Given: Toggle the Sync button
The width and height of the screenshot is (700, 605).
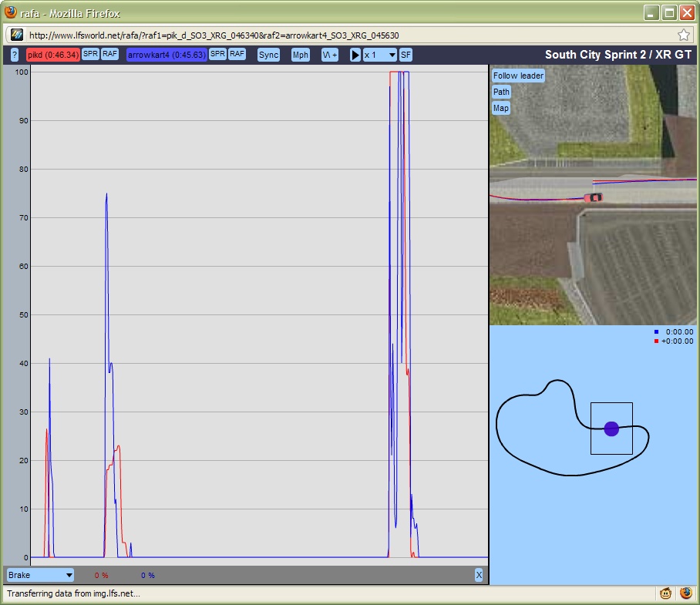Looking at the screenshot, I should point(268,55).
